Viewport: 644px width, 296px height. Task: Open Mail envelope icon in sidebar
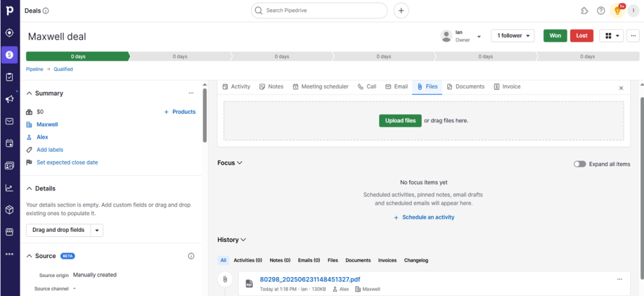point(9,122)
